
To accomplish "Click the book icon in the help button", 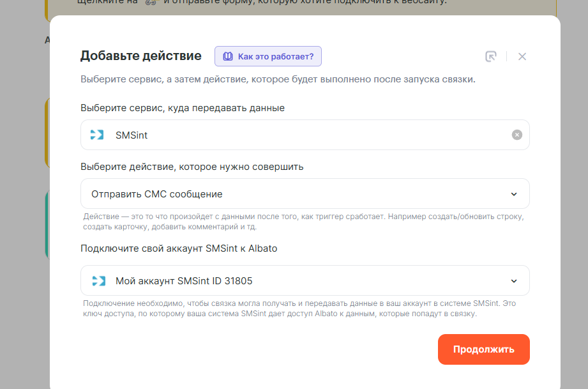I will pyautogui.click(x=228, y=56).
